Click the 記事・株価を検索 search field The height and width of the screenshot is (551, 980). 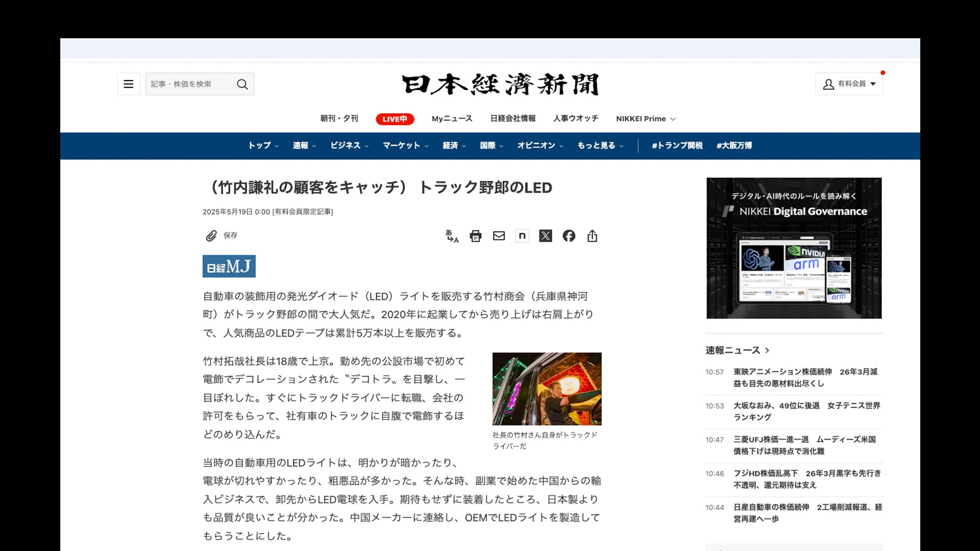[x=189, y=84]
